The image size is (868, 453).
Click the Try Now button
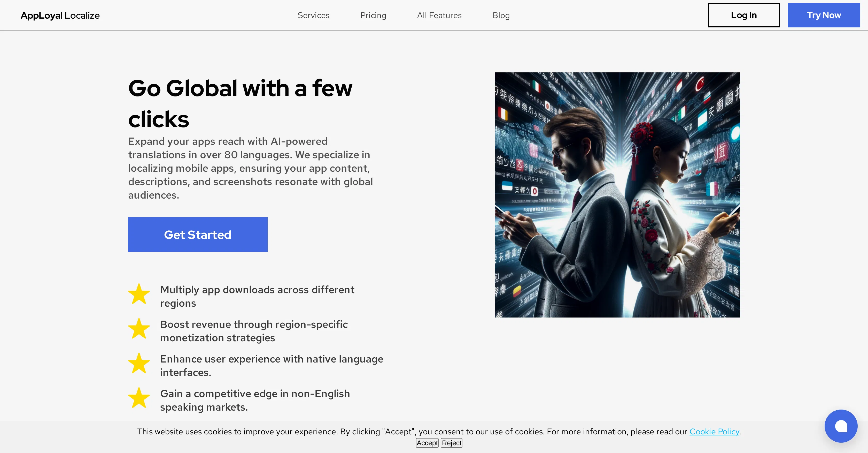(x=824, y=15)
